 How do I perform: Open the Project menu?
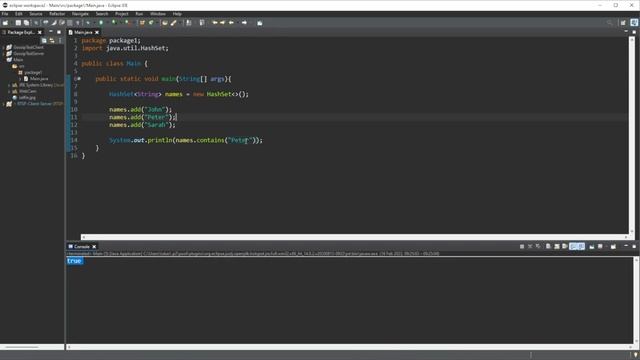tap(122, 14)
